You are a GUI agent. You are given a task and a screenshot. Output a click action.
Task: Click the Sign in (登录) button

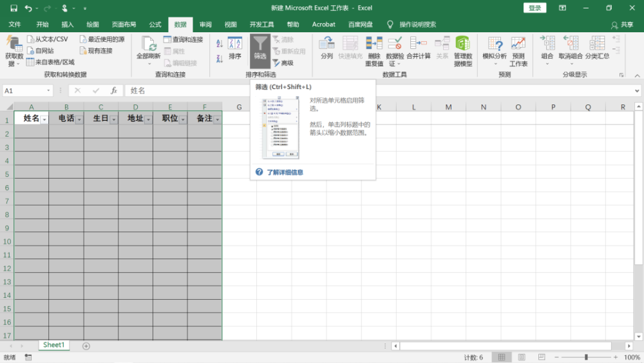click(535, 8)
